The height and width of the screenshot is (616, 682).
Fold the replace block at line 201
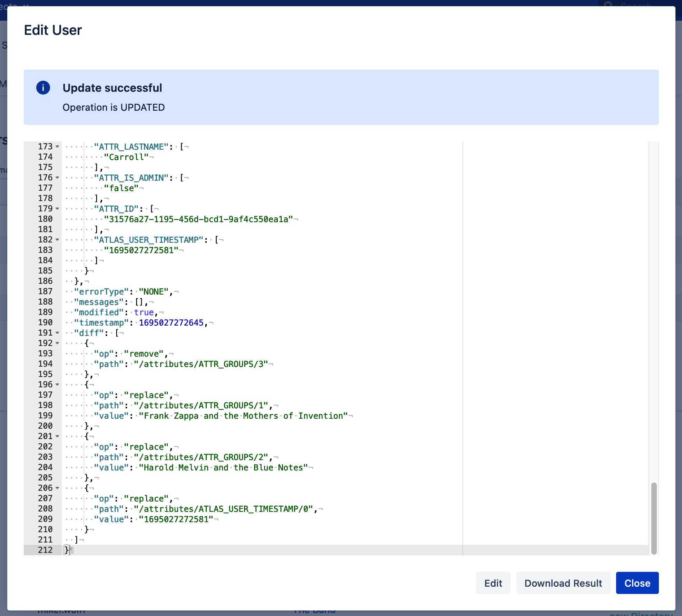57,436
